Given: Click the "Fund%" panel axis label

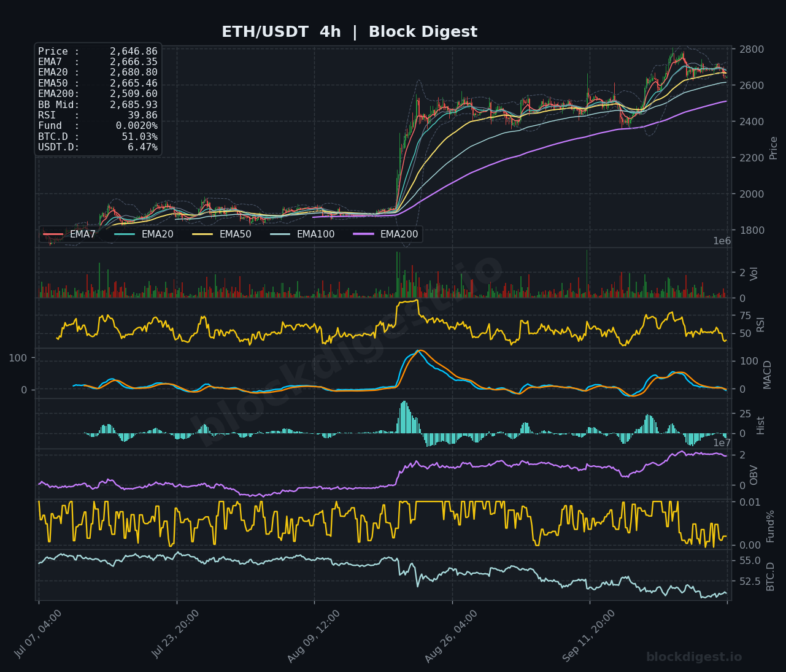Looking at the screenshot, I should [771, 526].
